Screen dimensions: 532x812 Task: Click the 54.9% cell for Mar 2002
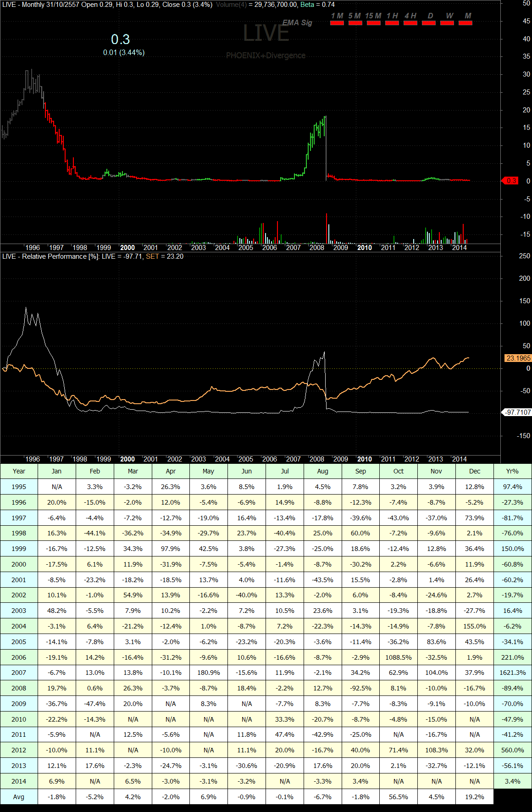coord(133,595)
